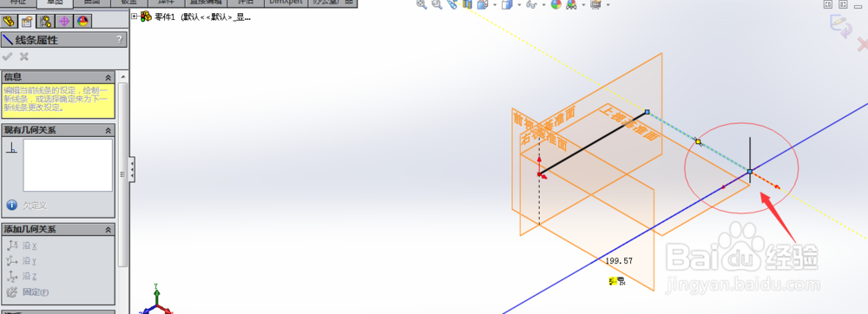Click the line properties help question mark

coord(119,40)
